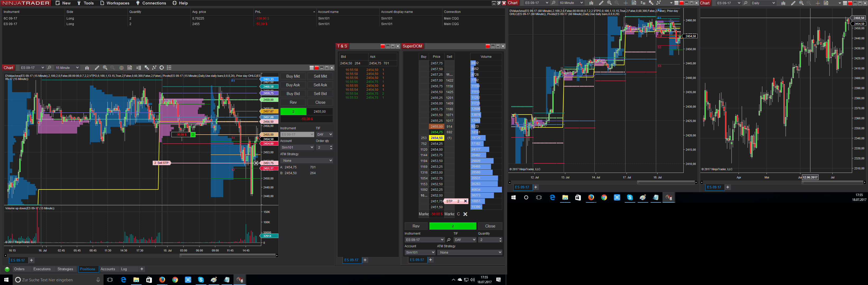Cancel the STP order in SuperDOM ladder
The image size is (868, 285).
pyautogui.click(x=465, y=201)
